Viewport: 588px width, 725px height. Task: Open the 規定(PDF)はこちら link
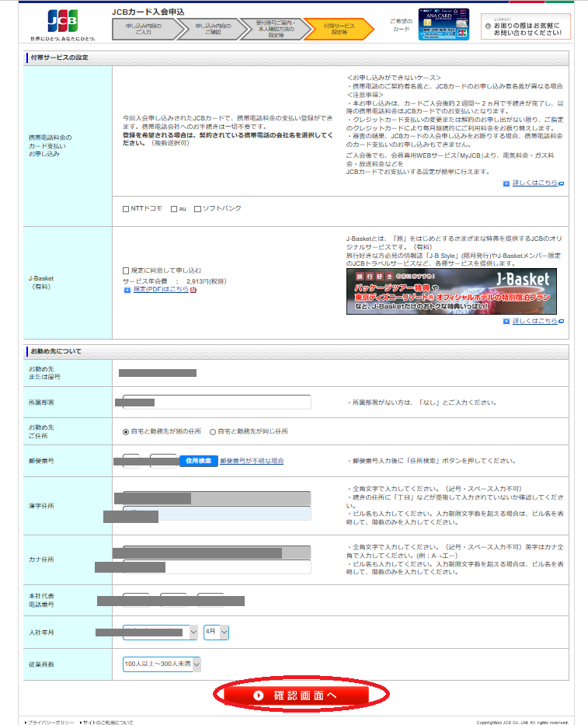coord(161,289)
